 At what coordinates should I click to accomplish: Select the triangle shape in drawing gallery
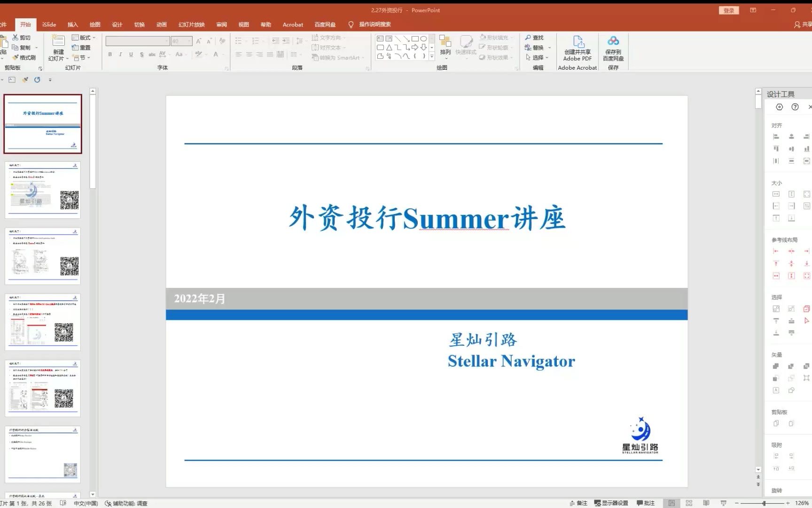tap(389, 48)
